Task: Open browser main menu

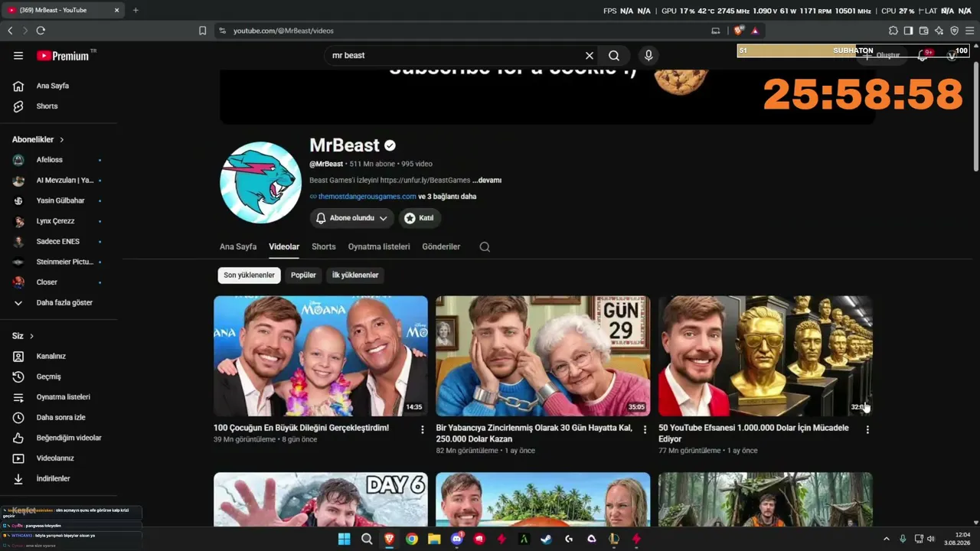Action: coord(969,31)
